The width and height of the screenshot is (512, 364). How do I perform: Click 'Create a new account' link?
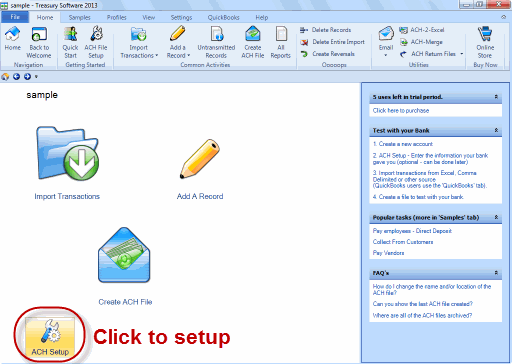(x=403, y=144)
